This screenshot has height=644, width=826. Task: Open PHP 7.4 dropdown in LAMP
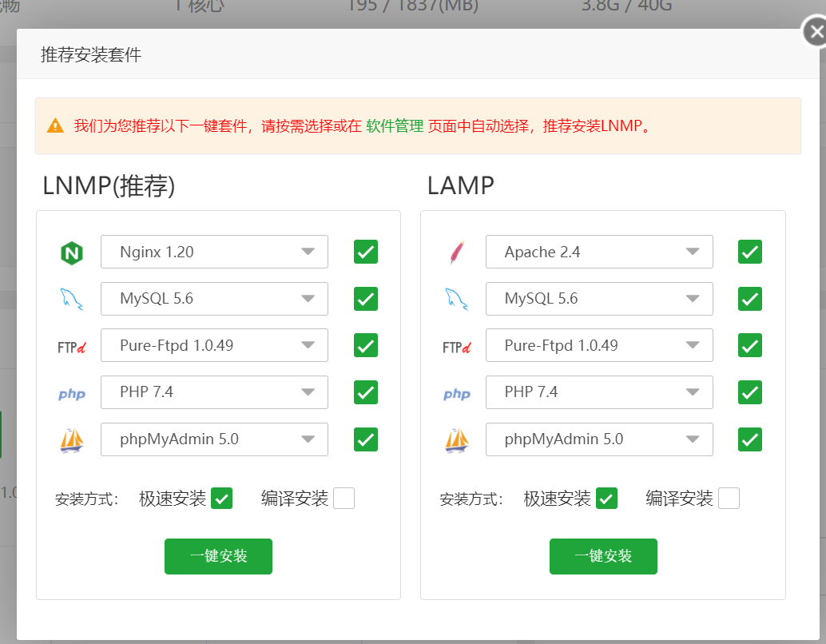[x=599, y=392]
